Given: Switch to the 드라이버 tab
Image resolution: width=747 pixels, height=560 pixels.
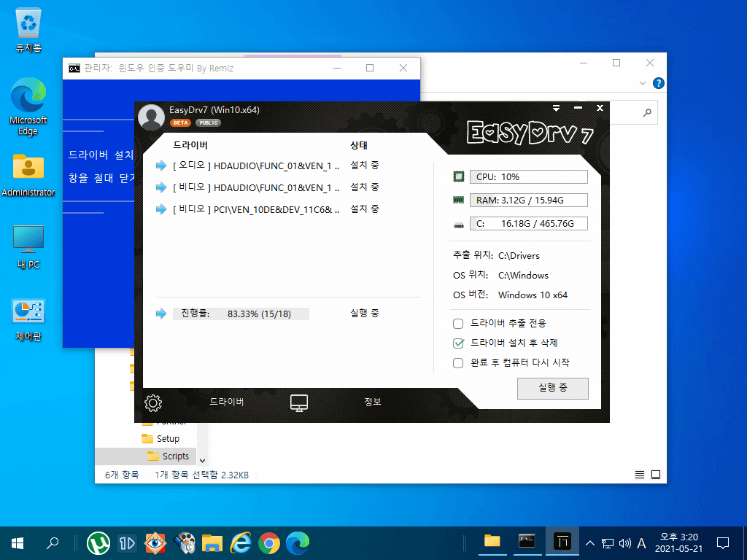Looking at the screenshot, I should [x=227, y=402].
